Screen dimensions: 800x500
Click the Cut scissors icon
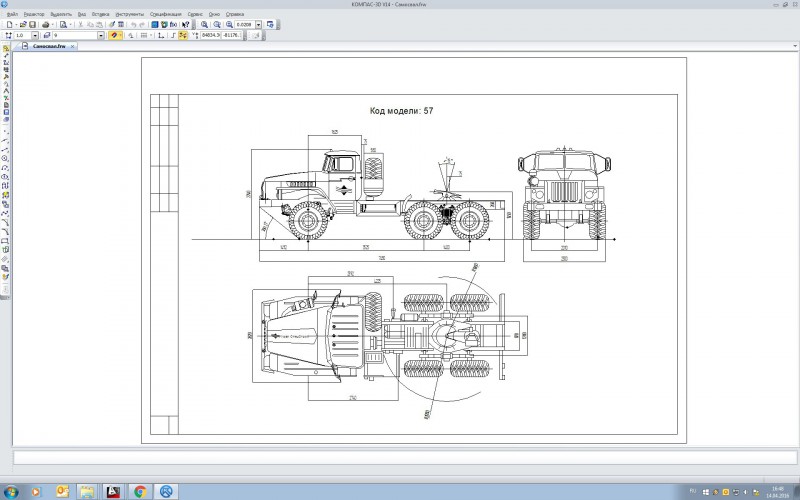(81, 23)
